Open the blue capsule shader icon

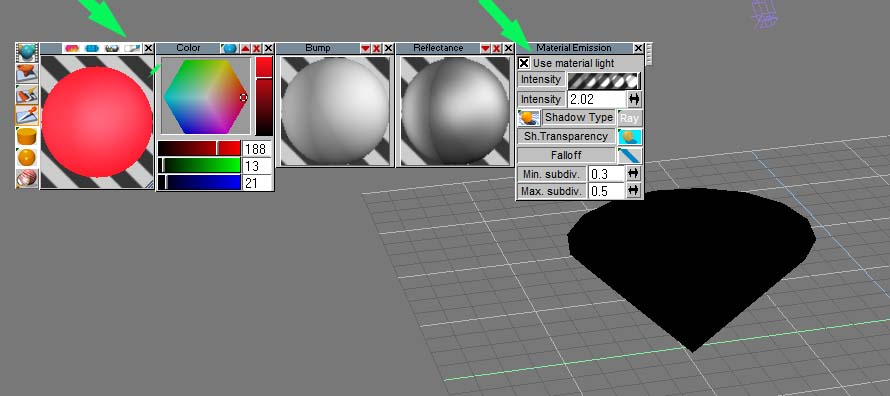(x=92, y=48)
